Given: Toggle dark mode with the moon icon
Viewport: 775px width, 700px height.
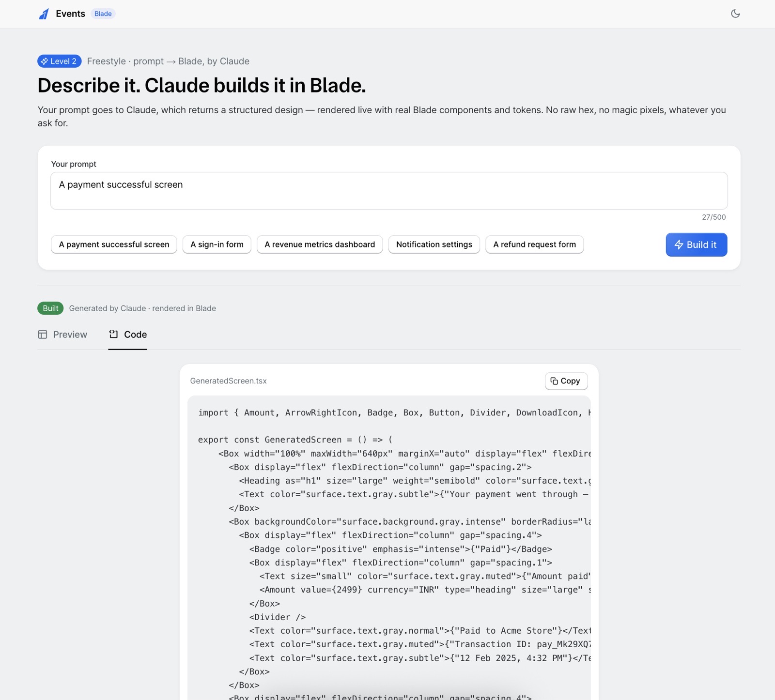Looking at the screenshot, I should coord(735,14).
